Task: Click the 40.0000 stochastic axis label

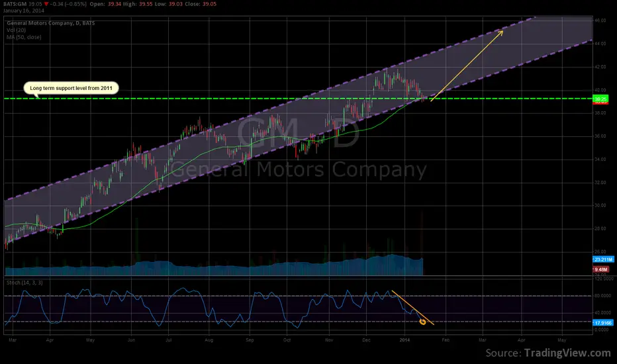Action: [x=604, y=313]
